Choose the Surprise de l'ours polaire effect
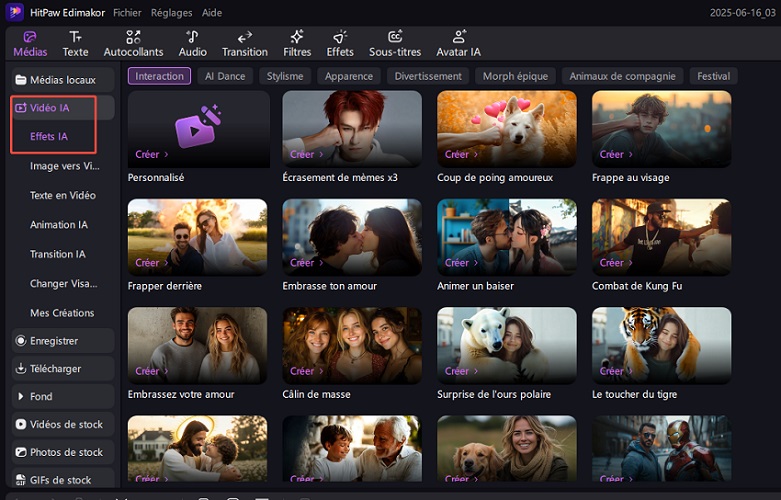The width and height of the screenshot is (781, 500). tap(506, 344)
